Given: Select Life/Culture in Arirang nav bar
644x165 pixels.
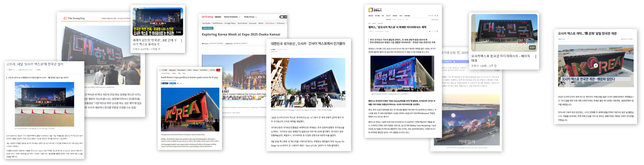Looking at the screenshot, I should 270,23.
